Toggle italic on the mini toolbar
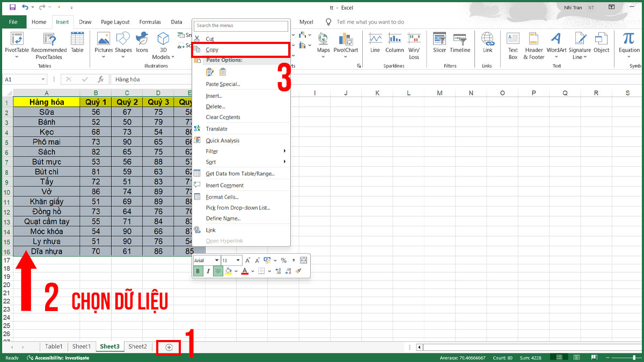The width and height of the screenshot is (644, 362). pos(208,271)
